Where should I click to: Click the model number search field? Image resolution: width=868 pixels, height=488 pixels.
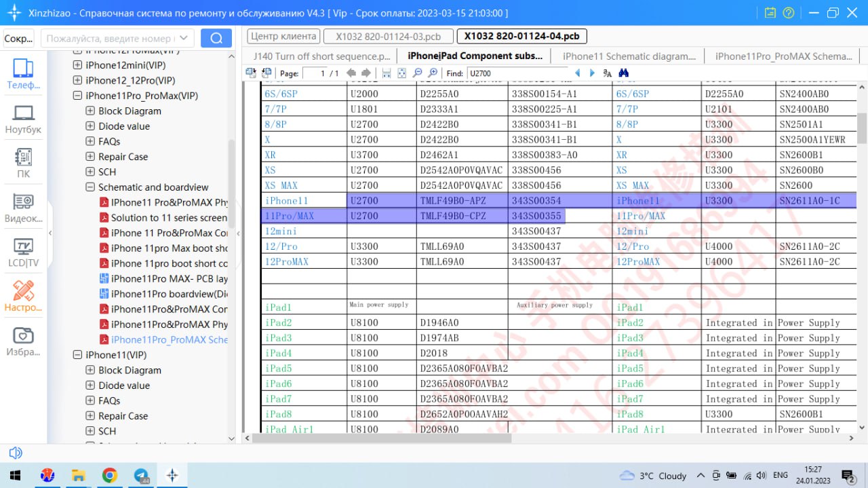click(110, 39)
